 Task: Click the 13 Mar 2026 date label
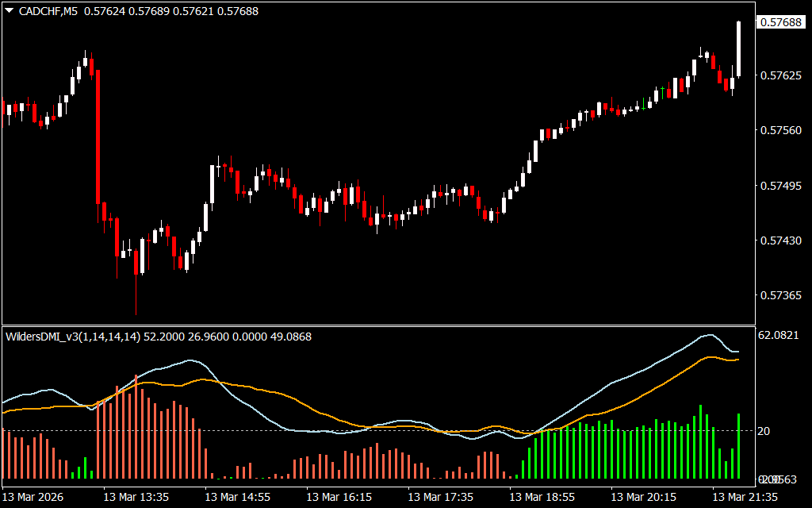click(36, 497)
